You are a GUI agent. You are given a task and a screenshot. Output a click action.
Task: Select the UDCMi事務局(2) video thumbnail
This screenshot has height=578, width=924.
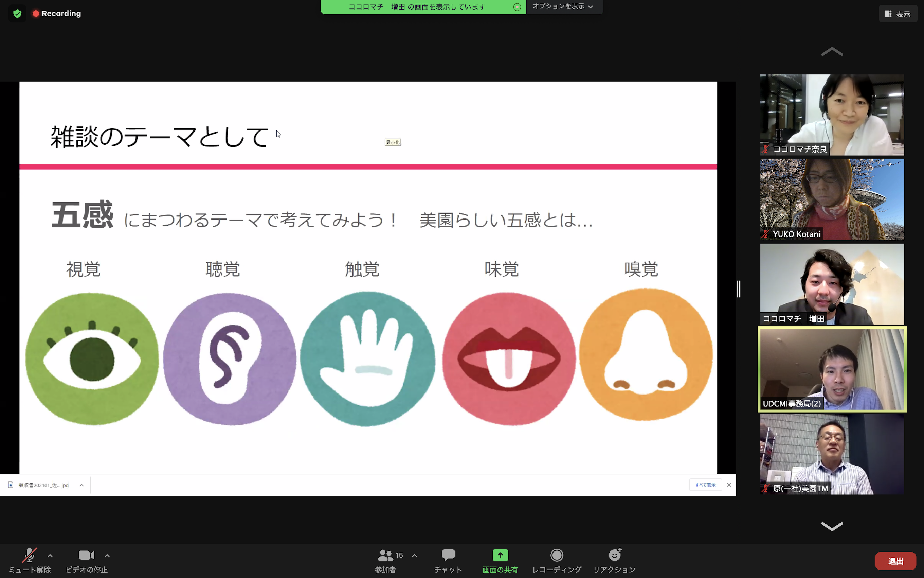tap(832, 369)
